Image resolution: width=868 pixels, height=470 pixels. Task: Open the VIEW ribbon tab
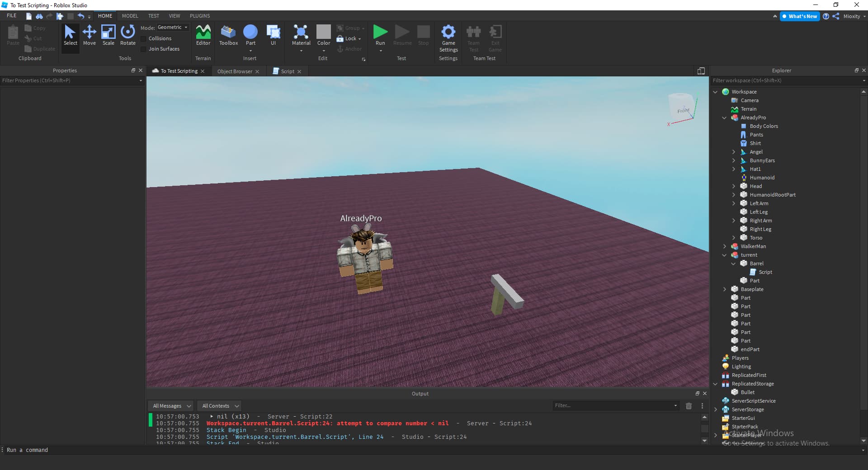click(x=175, y=16)
